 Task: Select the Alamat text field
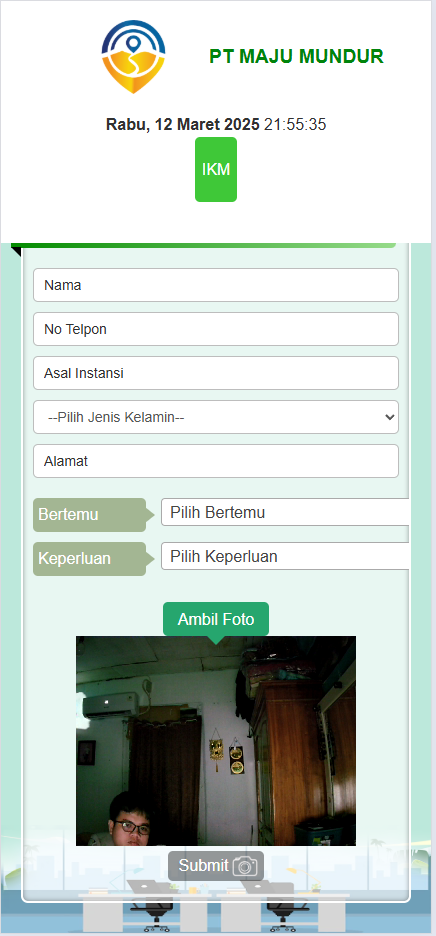pos(216,461)
